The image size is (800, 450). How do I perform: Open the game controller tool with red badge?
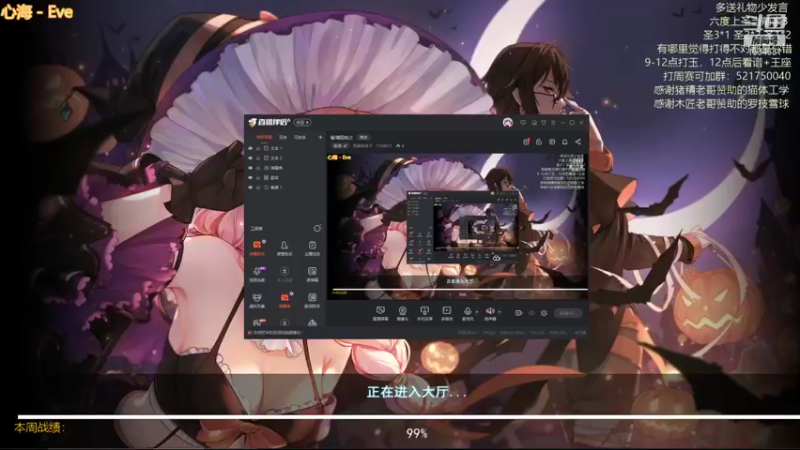[x=257, y=322]
